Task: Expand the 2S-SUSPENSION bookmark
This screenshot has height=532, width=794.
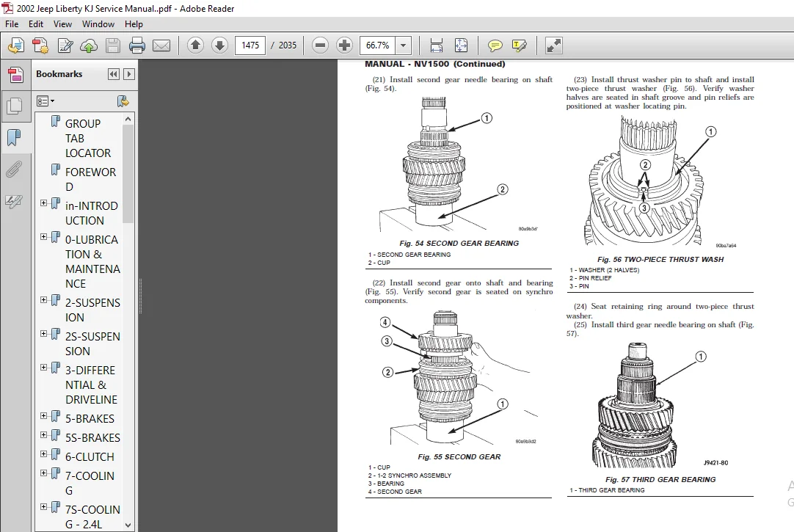Action: click(43, 334)
